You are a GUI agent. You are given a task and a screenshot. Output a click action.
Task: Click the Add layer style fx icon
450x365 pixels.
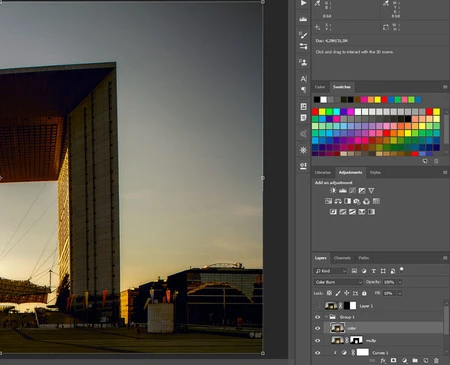coord(383,360)
